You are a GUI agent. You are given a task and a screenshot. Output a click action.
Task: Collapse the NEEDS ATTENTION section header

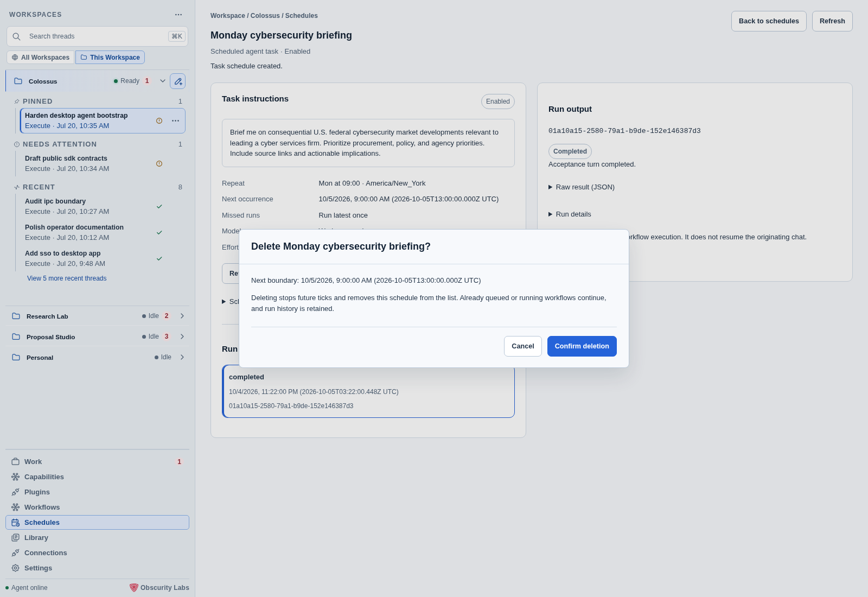click(98, 144)
